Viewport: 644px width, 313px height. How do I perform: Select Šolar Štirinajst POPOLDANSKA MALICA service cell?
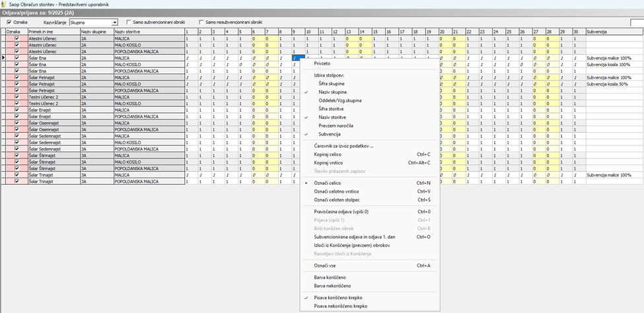pyautogui.click(x=149, y=168)
